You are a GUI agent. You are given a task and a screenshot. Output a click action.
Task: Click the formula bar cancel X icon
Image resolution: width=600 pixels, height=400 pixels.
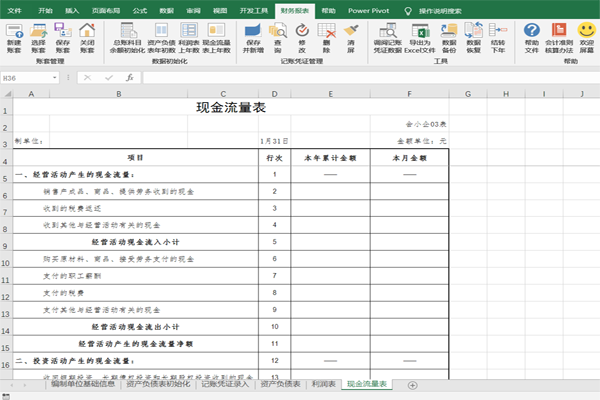click(88, 78)
